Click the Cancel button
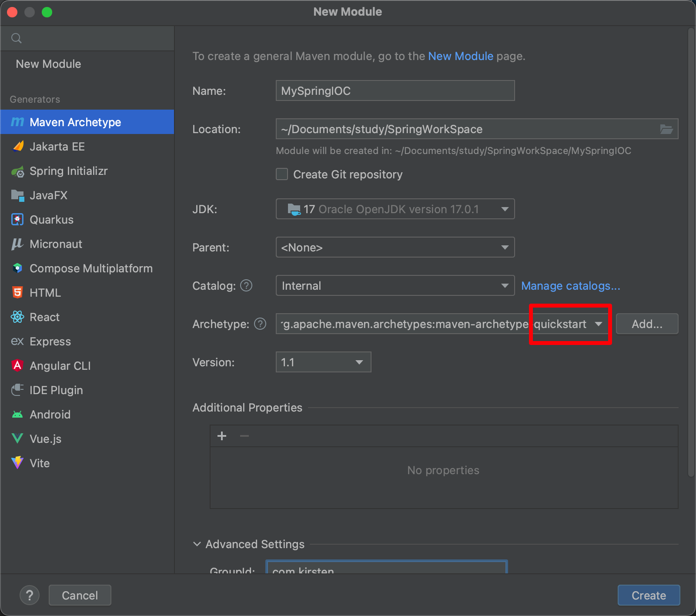This screenshot has width=696, height=616. 80,595
